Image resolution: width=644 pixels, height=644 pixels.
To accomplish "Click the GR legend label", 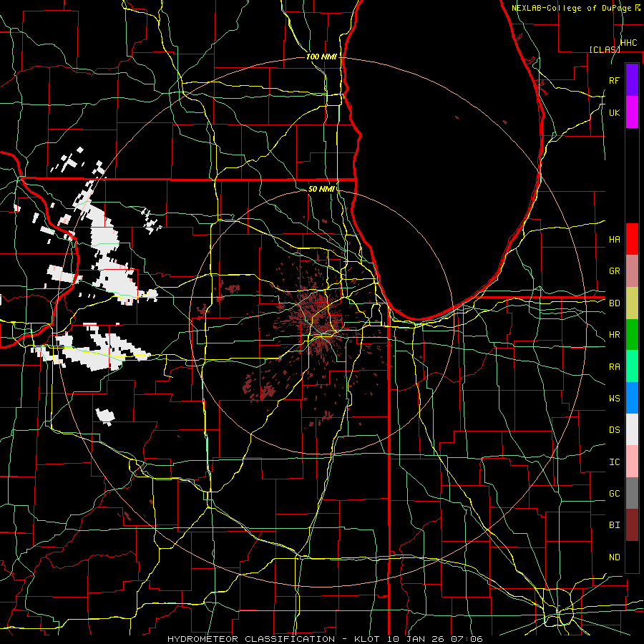I will coord(615,271).
